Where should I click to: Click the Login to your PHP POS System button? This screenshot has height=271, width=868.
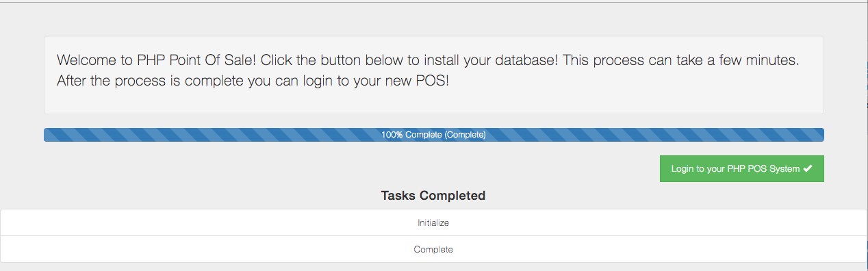pyautogui.click(x=741, y=168)
